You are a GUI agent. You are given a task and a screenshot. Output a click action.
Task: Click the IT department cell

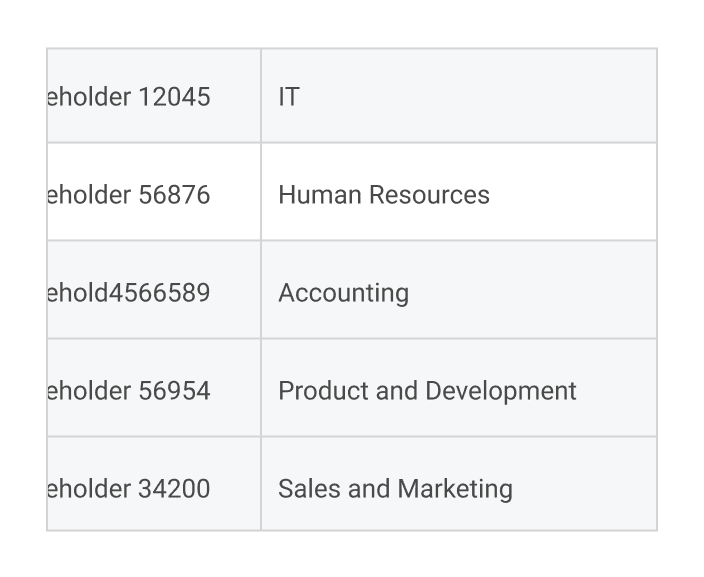458,96
